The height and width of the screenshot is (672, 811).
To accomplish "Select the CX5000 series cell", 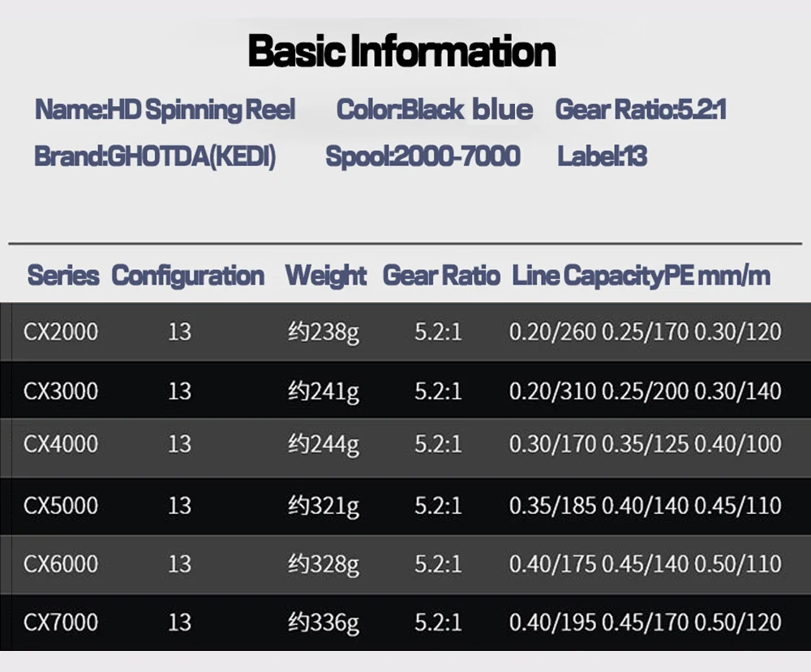I will click(61, 506).
